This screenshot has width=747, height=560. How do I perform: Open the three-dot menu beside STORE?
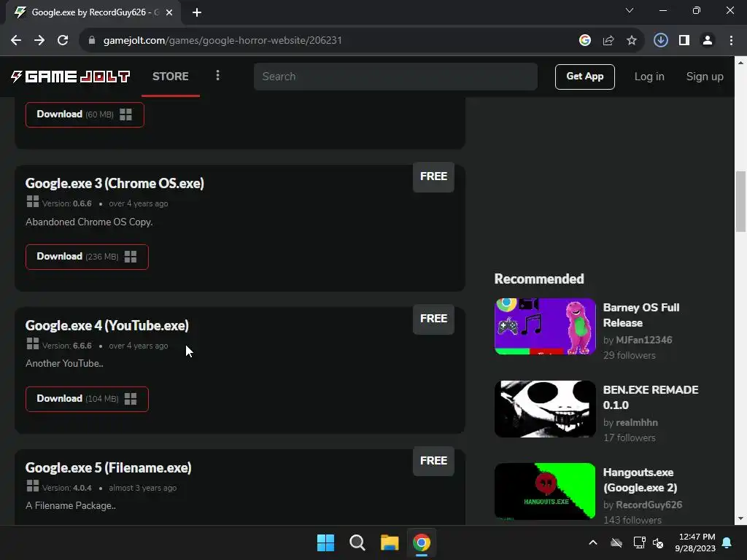[217, 75]
